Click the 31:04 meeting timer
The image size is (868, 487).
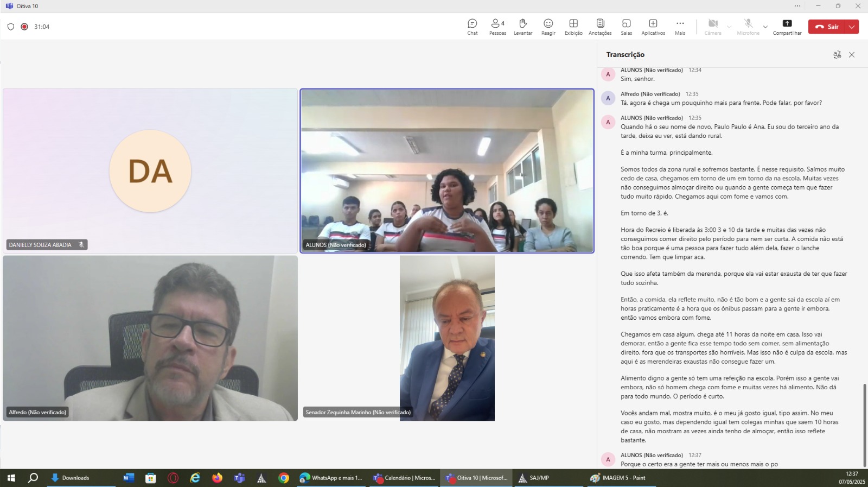42,27
